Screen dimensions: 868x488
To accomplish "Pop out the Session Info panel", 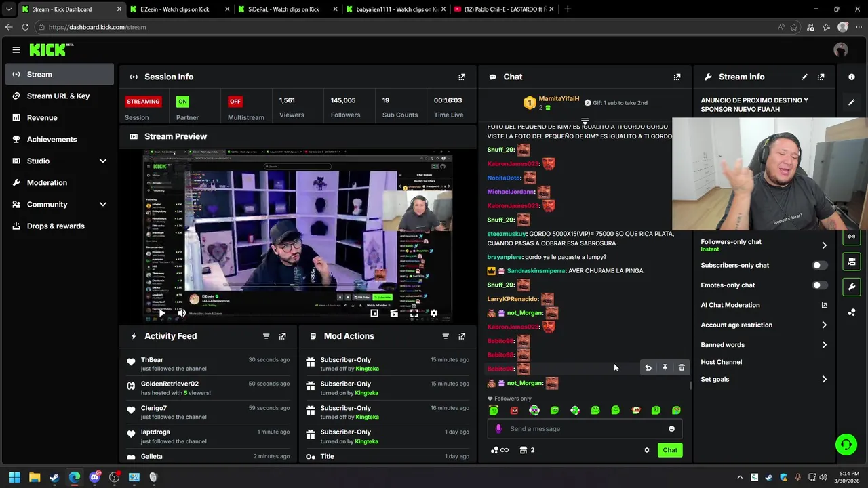I will (462, 77).
